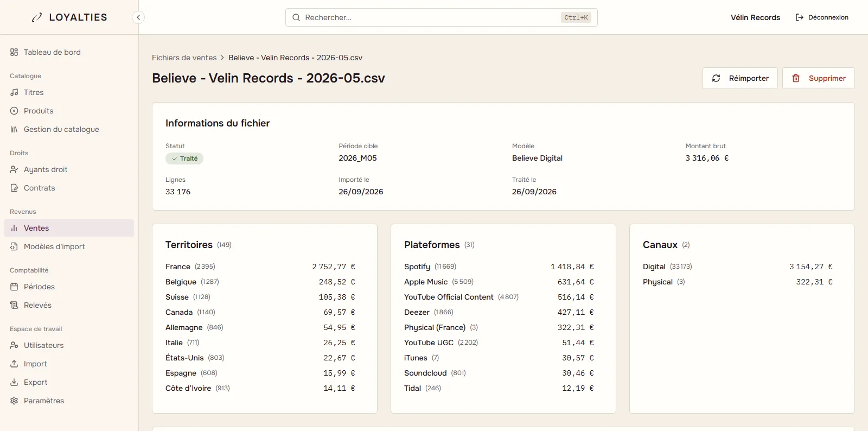Click the gross amount 3 316,06 €
This screenshot has height=431, width=868.
tap(707, 158)
